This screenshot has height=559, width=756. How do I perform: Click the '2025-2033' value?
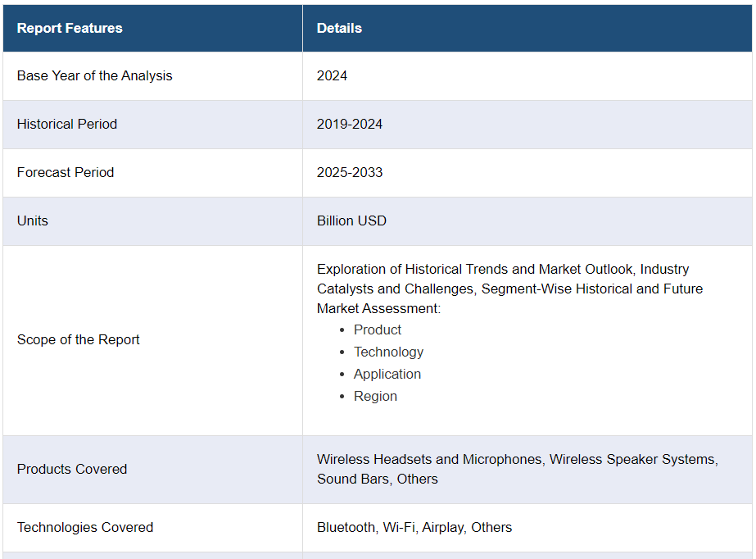point(350,172)
